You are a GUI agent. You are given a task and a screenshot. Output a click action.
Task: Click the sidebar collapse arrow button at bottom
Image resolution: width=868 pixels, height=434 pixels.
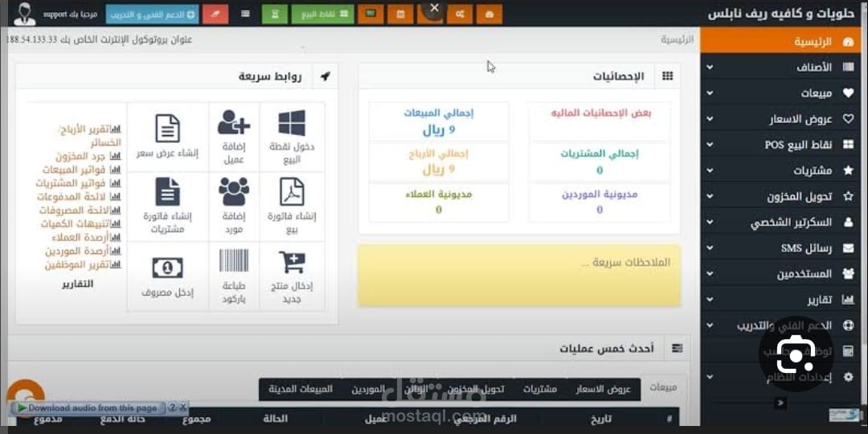pyautogui.click(x=780, y=403)
